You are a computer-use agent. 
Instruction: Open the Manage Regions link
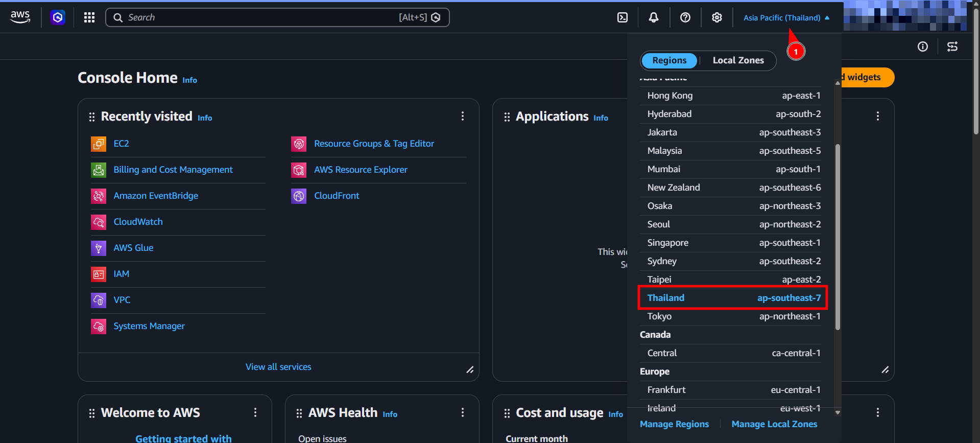pyautogui.click(x=674, y=424)
